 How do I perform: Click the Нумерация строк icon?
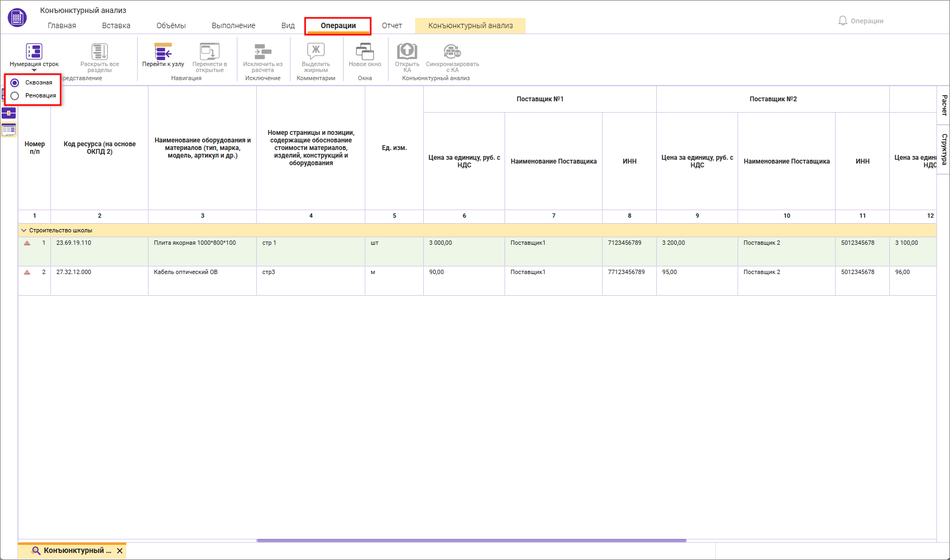click(x=34, y=51)
